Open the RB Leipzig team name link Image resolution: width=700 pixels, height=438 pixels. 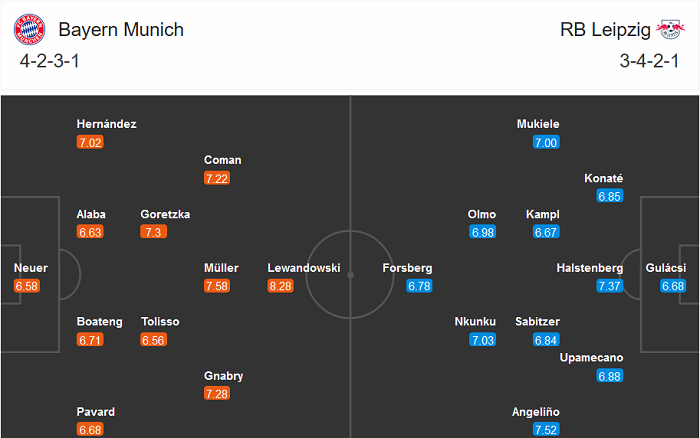pyautogui.click(x=604, y=30)
